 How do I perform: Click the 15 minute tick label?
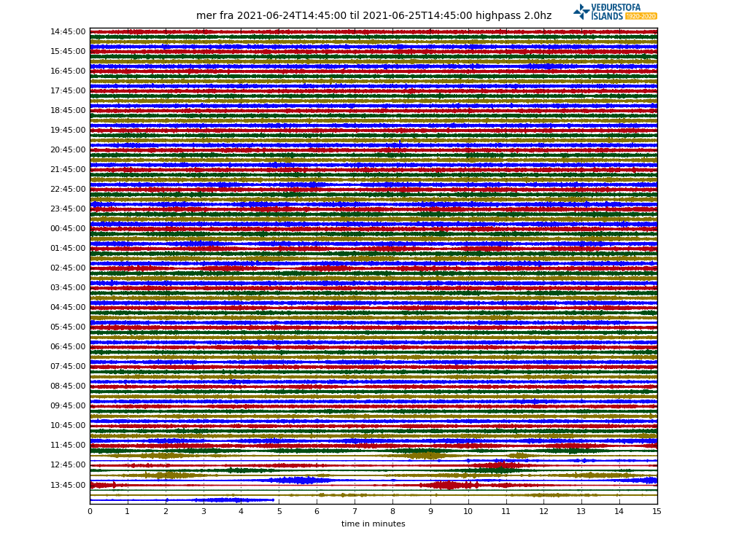pos(657,512)
